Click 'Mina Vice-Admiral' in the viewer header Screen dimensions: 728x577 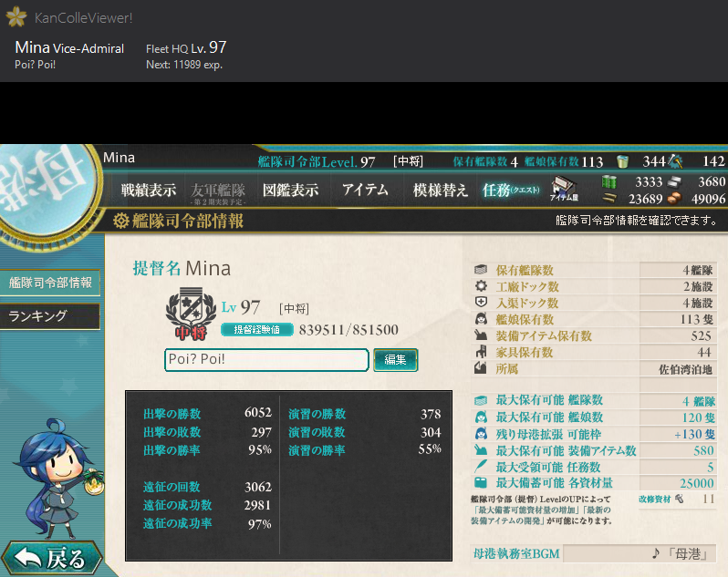pos(69,47)
